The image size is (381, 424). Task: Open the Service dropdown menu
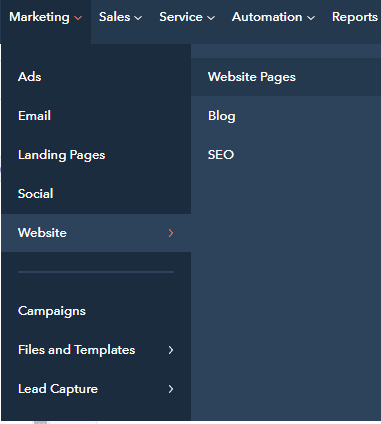click(187, 17)
